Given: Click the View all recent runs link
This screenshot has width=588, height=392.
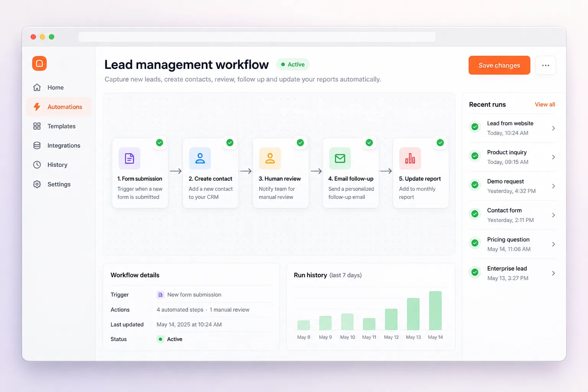Looking at the screenshot, I should coord(545,105).
